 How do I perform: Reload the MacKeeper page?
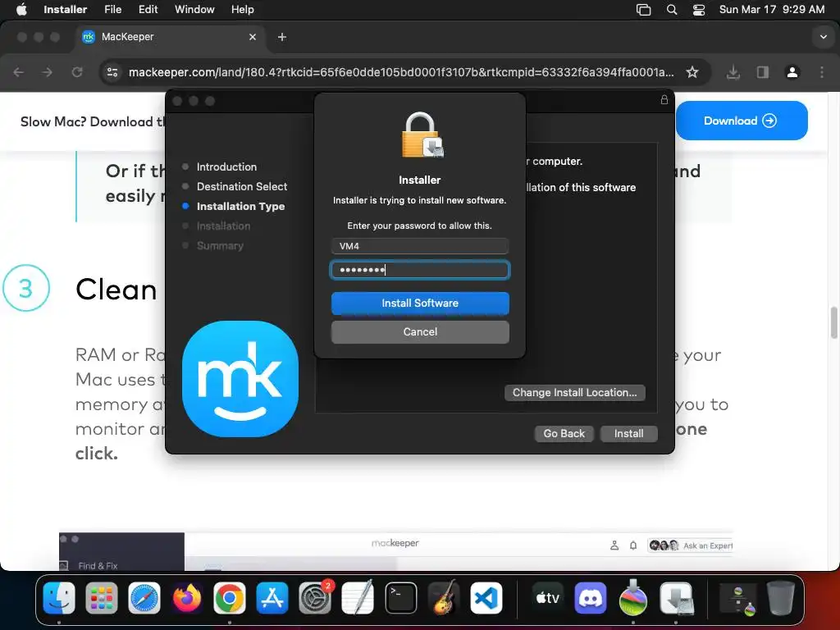click(x=77, y=72)
